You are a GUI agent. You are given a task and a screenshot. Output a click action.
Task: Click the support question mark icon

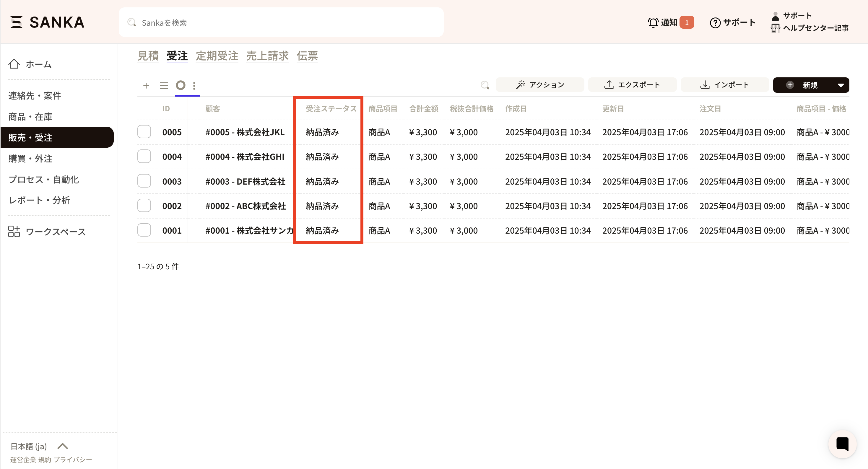[x=715, y=22]
